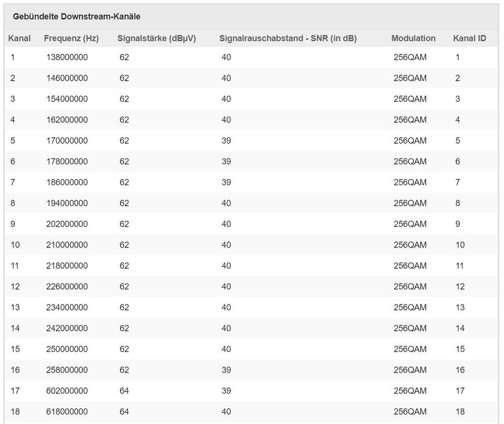Select the frequency value 210000000
This screenshot has height=424, width=504.
67,245
